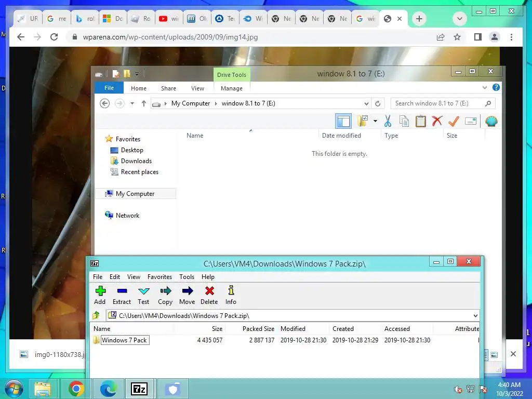
Task: Click the size value 4 435 057
Action: click(210, 340)
